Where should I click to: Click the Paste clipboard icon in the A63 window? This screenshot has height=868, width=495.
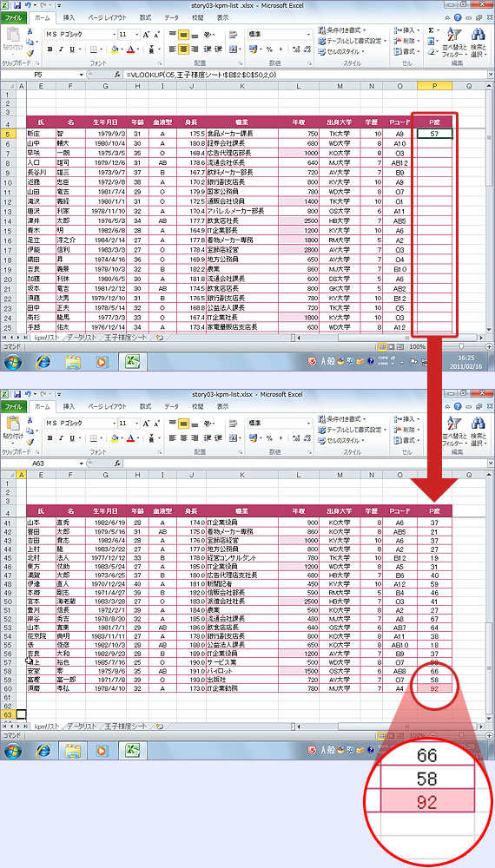tap(12, 424)
